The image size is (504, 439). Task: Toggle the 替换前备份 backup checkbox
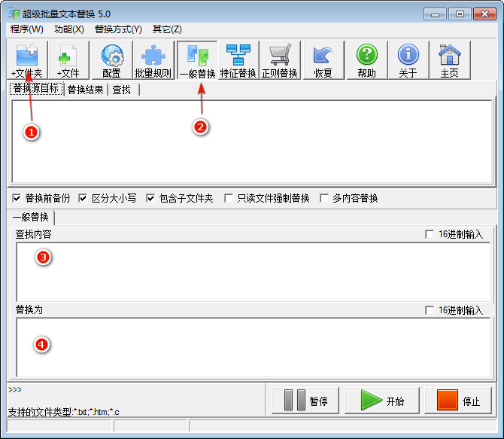coord(17,199)
